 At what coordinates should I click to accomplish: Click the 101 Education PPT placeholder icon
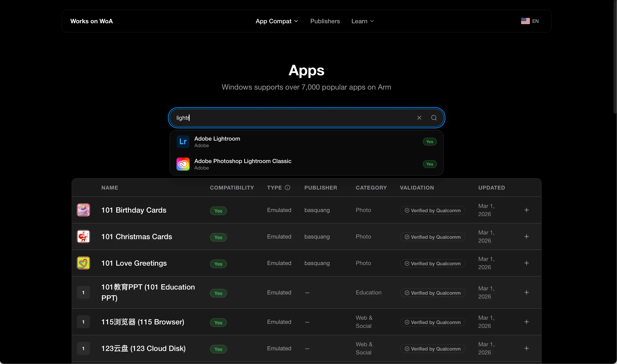[x=83, y=292]
